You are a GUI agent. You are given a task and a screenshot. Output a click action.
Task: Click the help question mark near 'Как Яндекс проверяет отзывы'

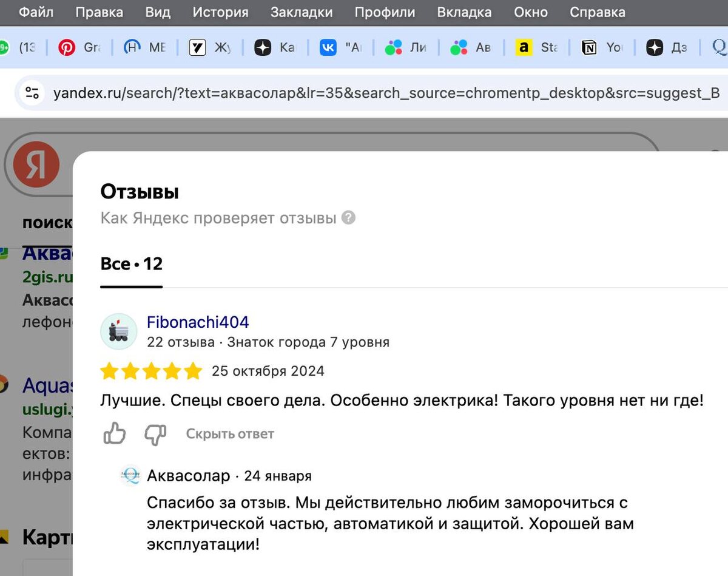[x=348, y=217]
